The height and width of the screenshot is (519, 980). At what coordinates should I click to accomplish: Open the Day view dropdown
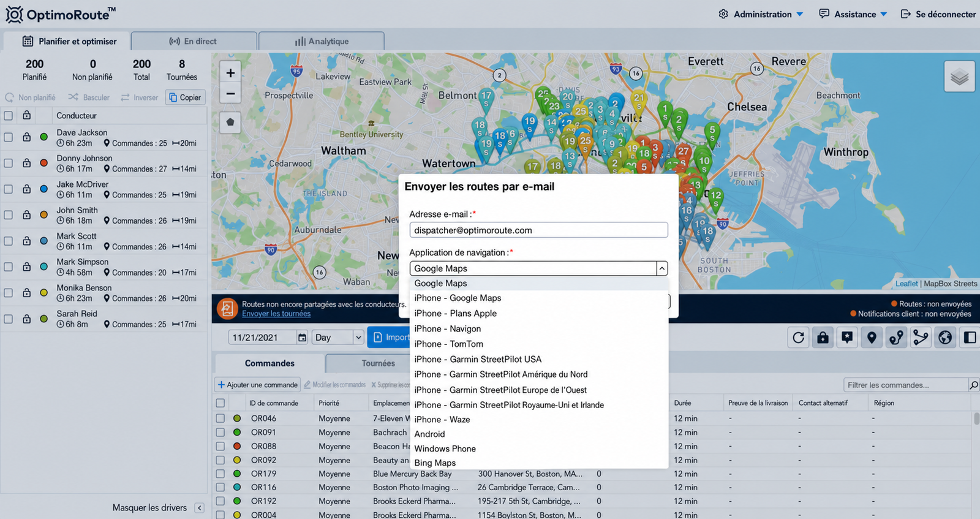(x=338, y=338)
